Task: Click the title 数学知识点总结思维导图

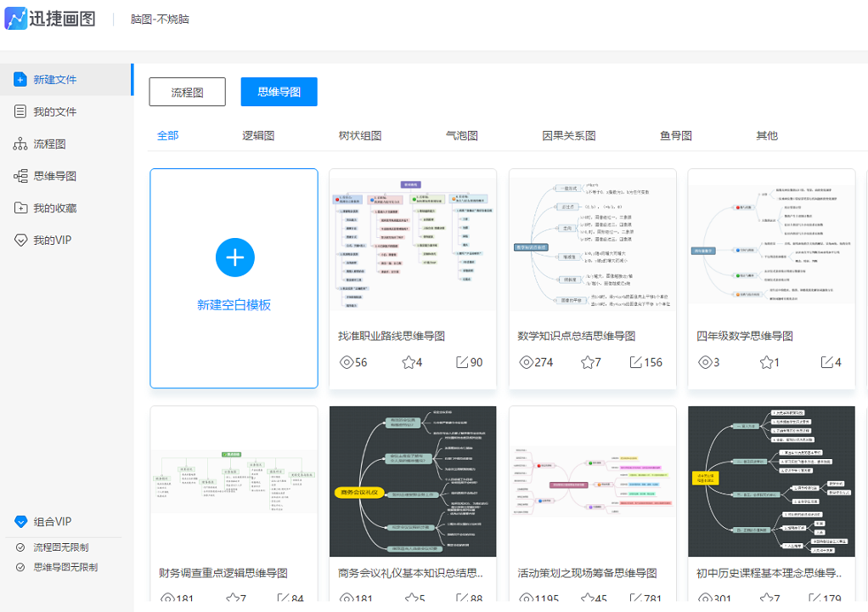Action: (577, 337)
